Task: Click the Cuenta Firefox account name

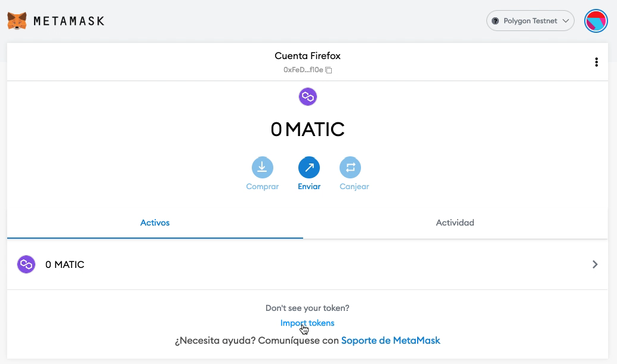Action: click(308, 56)
